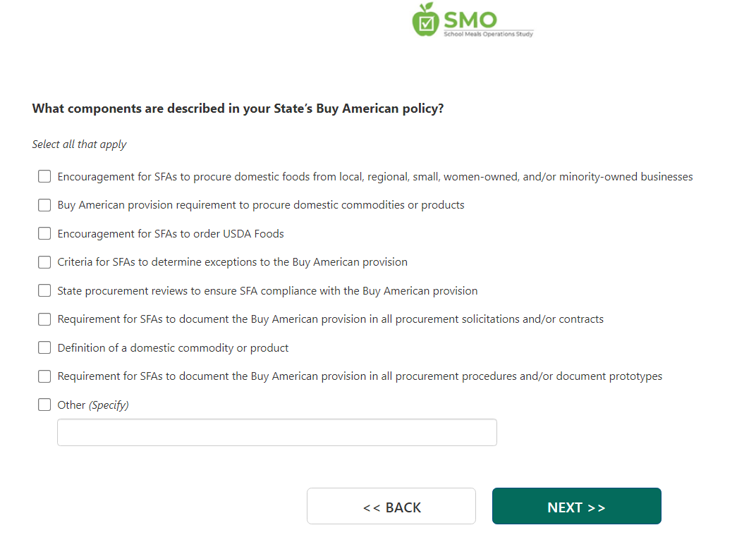This screenshot has width=756, height=549.
Task: Click the 'Definition of a domestic commodity or product' label text
Action: click(173, 348)
